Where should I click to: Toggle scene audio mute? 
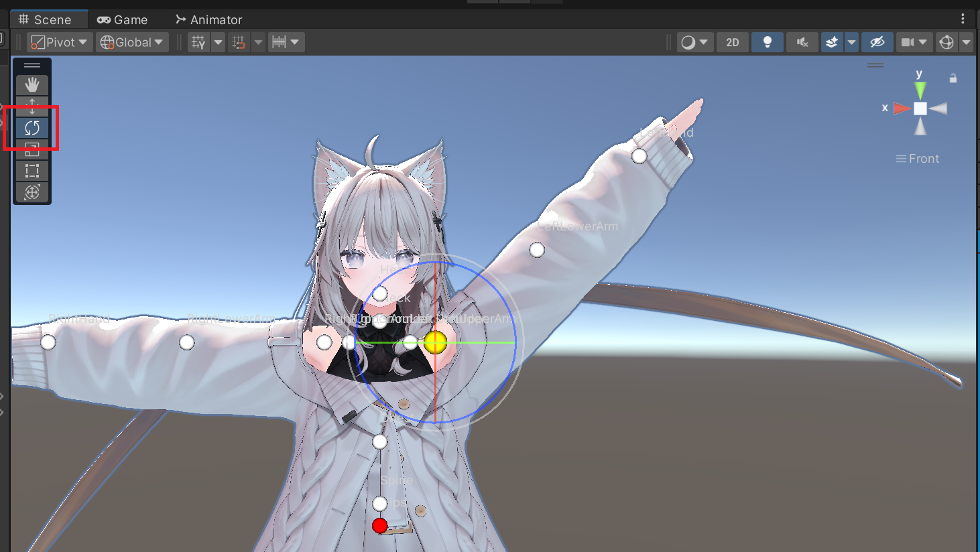pos(802,42)
